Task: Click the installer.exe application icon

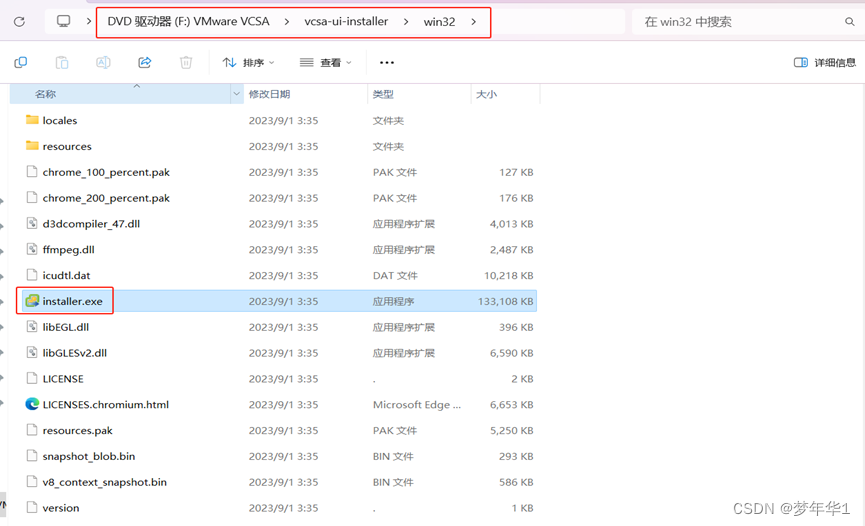Action: click(33, 301)
